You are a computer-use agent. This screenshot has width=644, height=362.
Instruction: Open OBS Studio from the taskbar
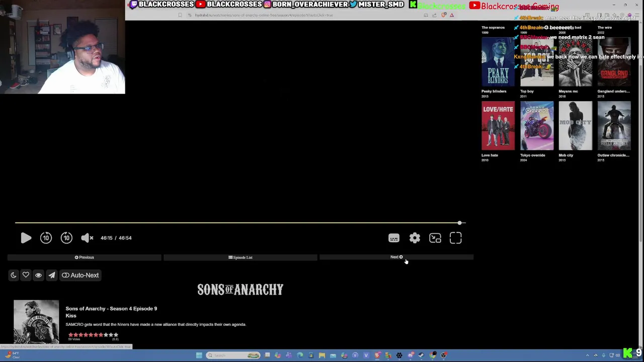pos(444,355)
